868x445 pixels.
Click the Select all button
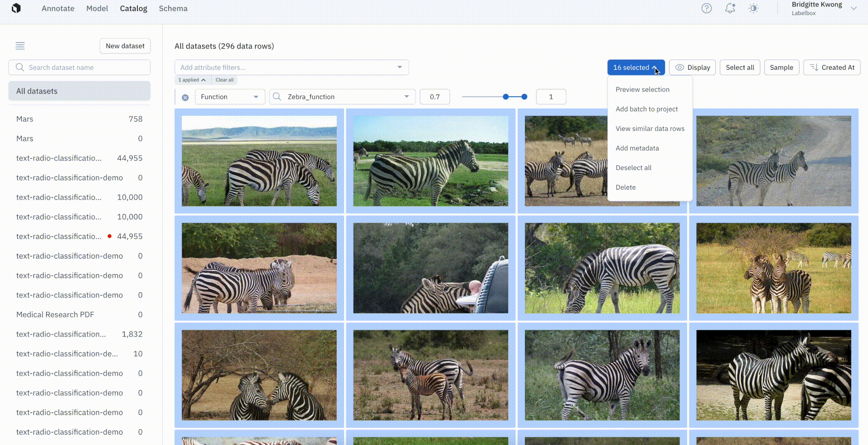click(x=740, y=68)
